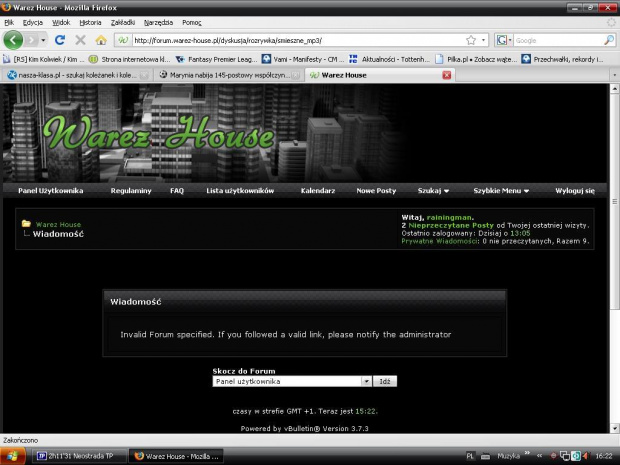Bookmark this page with the star icon

point(470,40)
